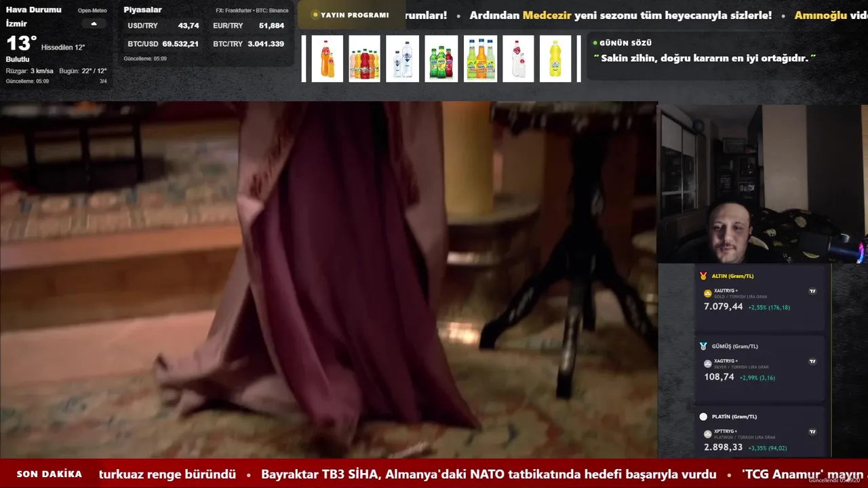
Task: Click Güncelleme 05:09 in the weather widget
Action: [x=27, y=81]
